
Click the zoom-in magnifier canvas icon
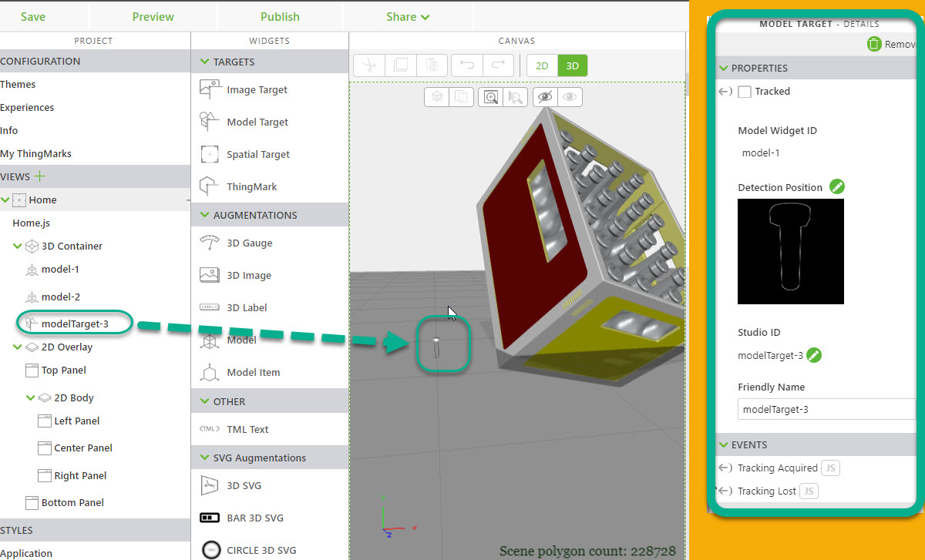pos(490,97)
